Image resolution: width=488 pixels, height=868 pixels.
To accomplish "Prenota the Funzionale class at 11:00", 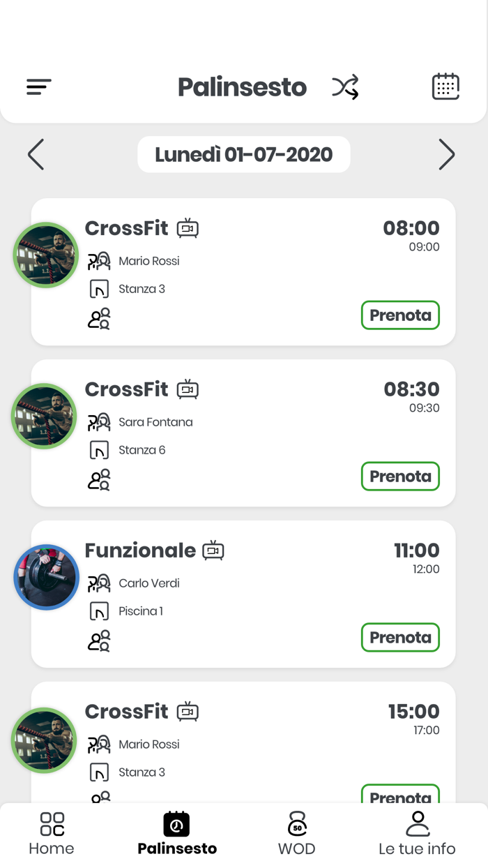I will click(400, 637).
